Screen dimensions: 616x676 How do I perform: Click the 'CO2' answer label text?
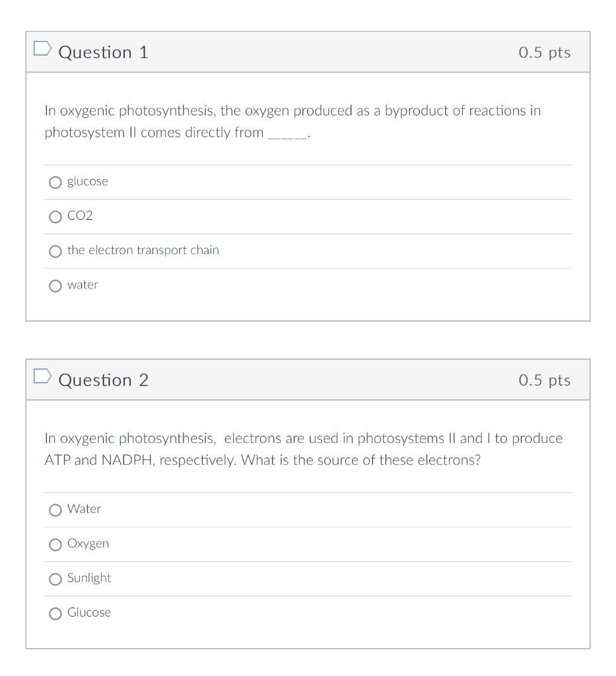point(80,216)
